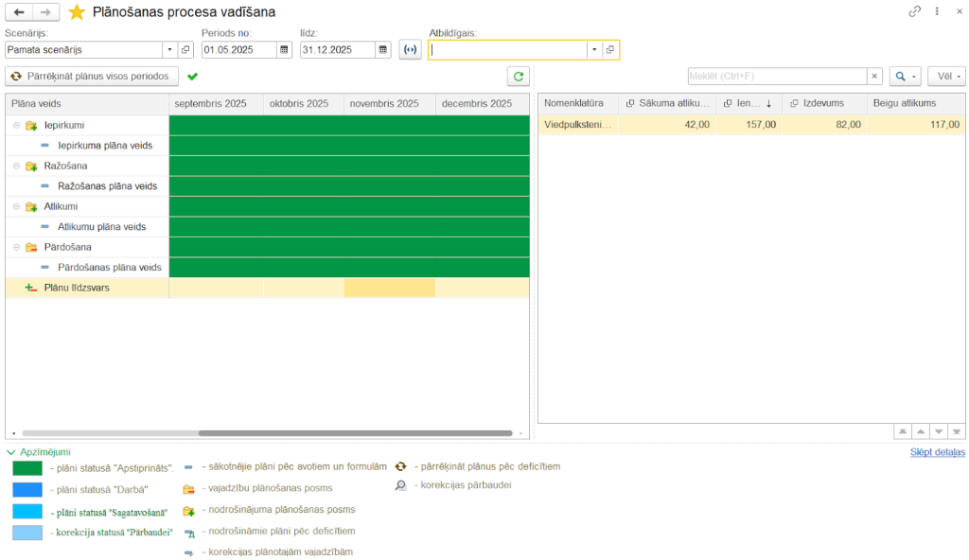
Task: Open the calendar for the 'Periods no' date field
Action: click(x=284, y=50)
